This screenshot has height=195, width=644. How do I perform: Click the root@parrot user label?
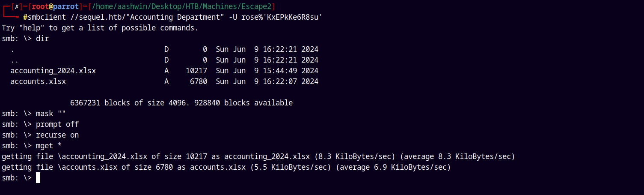click(x=55, y=6)
